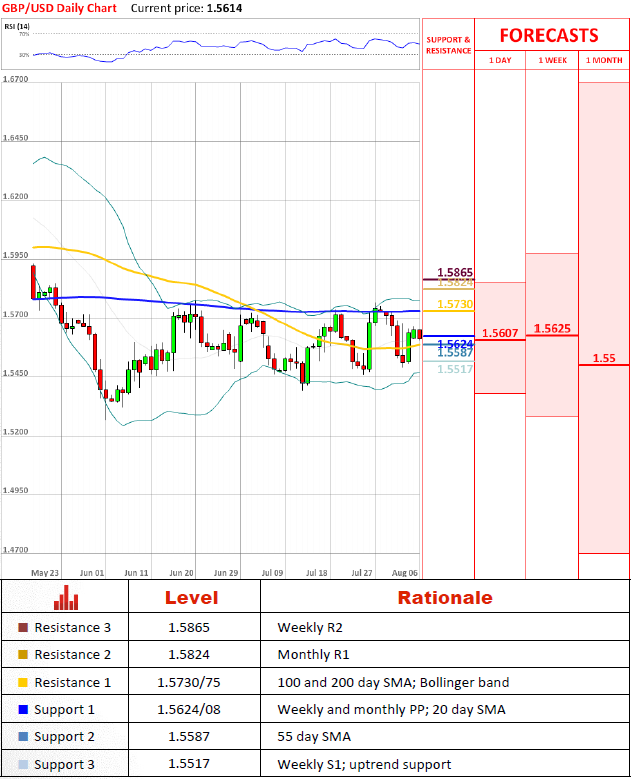Select the 1 WEEK forecast column header
The width and height of the screenshot is (631, 779).
point(551,61)
